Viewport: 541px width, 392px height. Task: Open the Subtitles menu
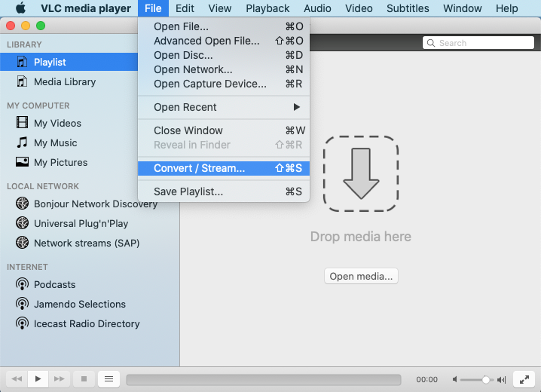pyautogui.click(x=408, y=8)
